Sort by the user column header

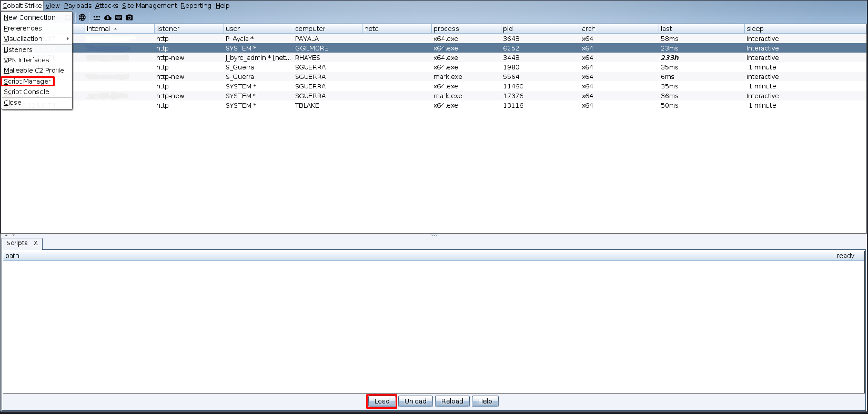(258, 29)
